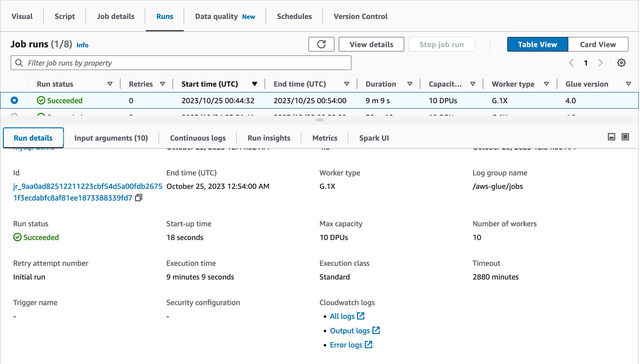Sort by Glue version column
The width and height of the screenshot is (640, 364).
click(x=628, y=84)
